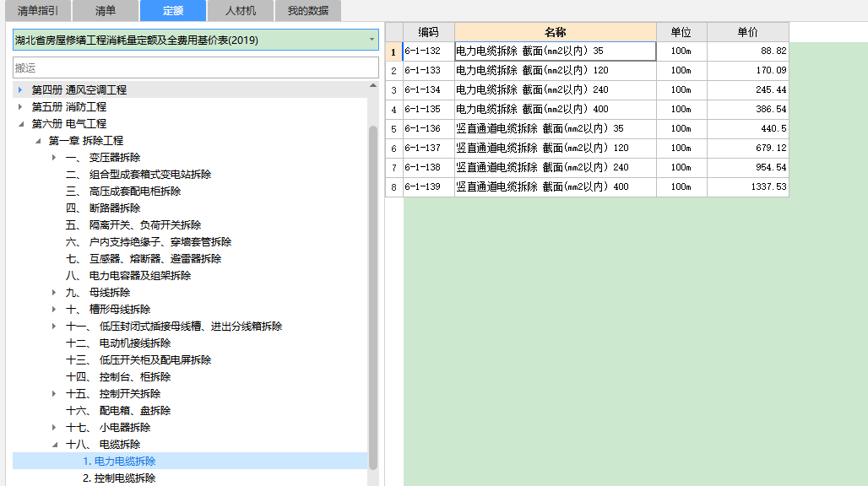Image resolution: width=868 pixels, height=486 pixels.
Task: Select 1. 电力电缆拆除 tree item
Action: [x=119, y=462]
